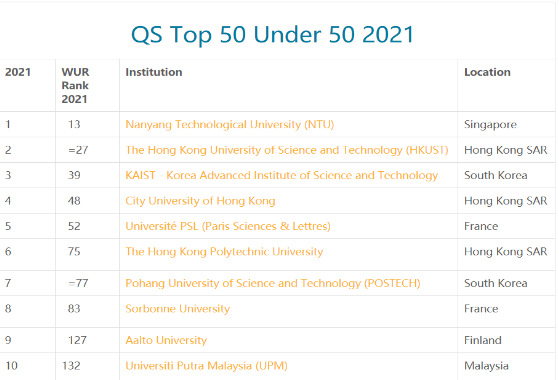Click the WUR Rank 2021 column header
The height and width of the screenshot is (380, 559).
[75, 86]
